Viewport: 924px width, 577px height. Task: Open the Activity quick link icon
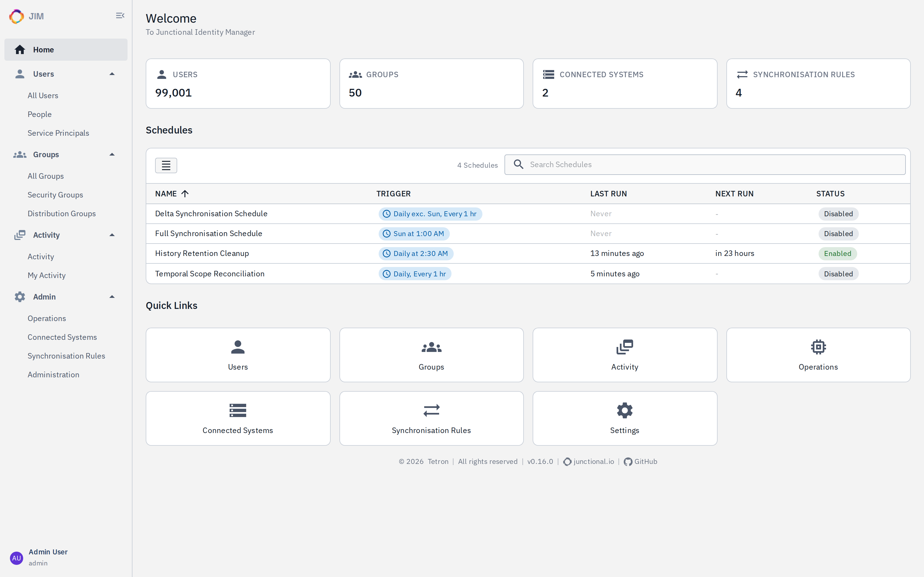tap(625, 347)
